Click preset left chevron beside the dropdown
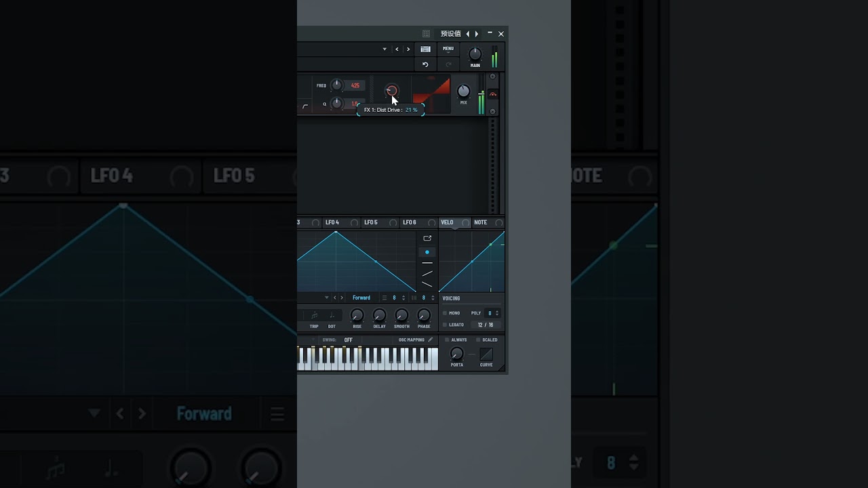This screenshot has height=488, width=868. coord(397,49)
